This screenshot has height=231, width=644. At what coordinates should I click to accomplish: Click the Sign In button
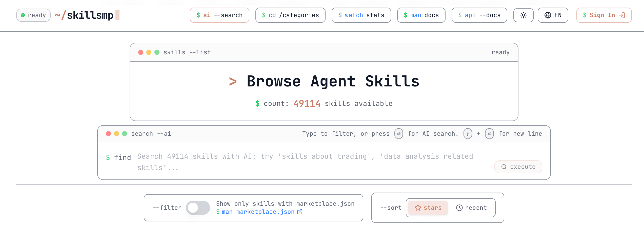click(x=604, y=15)
